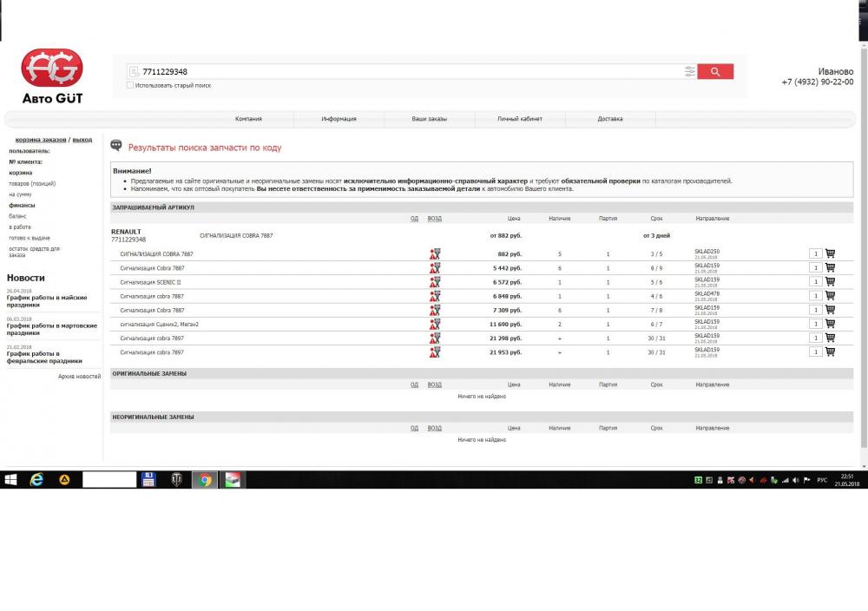
Task: Add the 882 руб. item to cart
Action: click(830, 253)
